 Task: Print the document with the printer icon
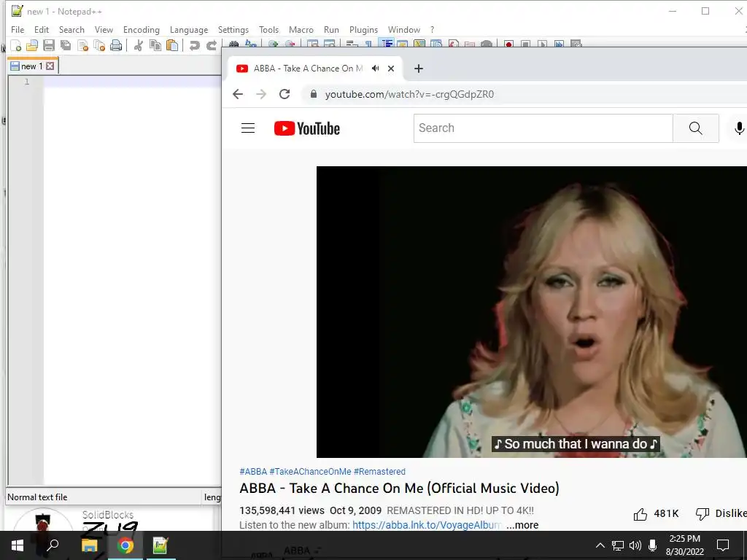point(116,45)
